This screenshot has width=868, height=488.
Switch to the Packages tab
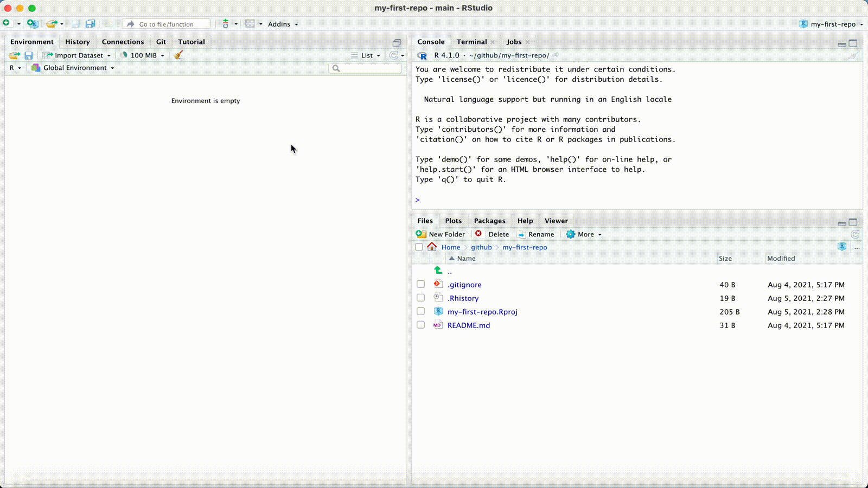[x=489, y=221]
